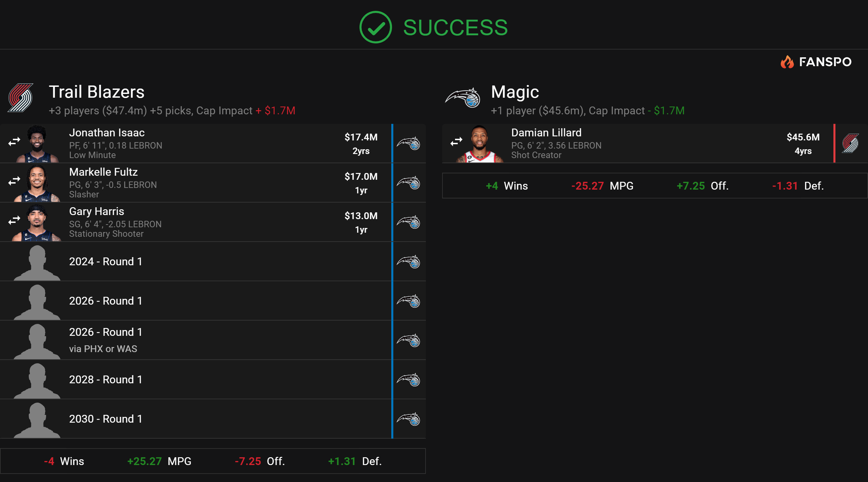Select the 2026 Round 1 pick via PHX or WAS
This screenshot has width=868, height=482.
(x=105, y=340)
